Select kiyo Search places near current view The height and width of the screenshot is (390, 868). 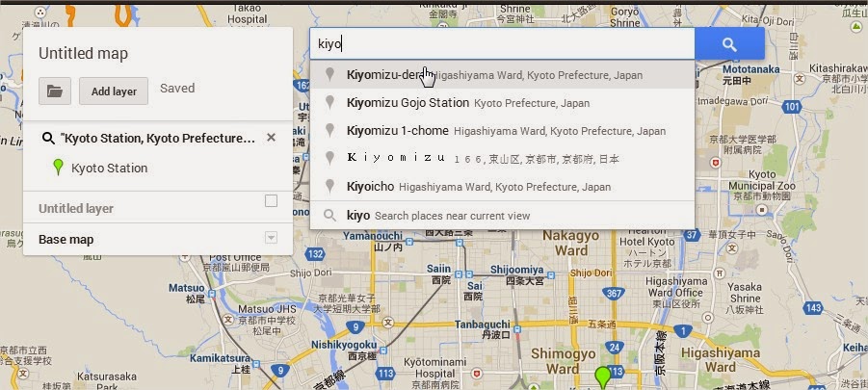(502, 215)
